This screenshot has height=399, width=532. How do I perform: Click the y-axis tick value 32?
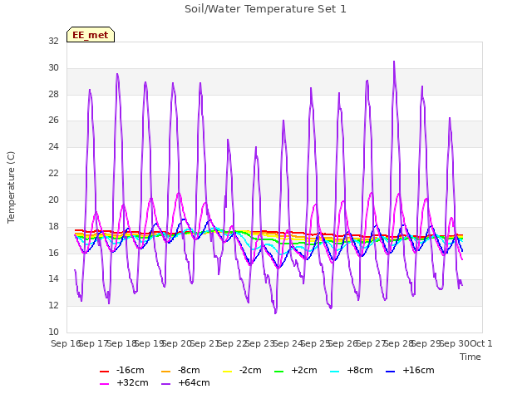pyautogui.click(x=53, y=41)
